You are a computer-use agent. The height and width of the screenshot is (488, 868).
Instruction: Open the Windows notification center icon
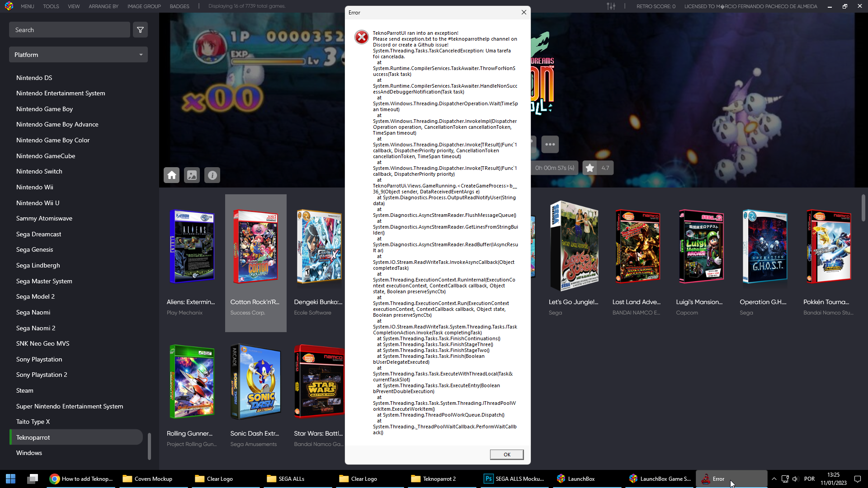[857, 479]
